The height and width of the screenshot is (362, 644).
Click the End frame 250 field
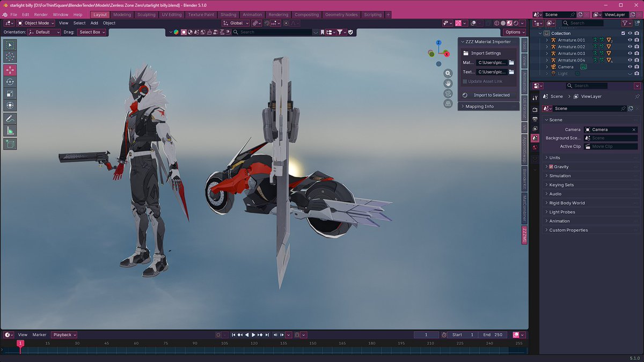coord(493,335)
